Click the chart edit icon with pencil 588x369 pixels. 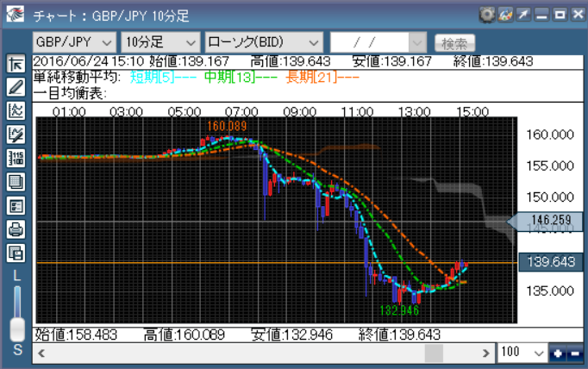(16, 134)
